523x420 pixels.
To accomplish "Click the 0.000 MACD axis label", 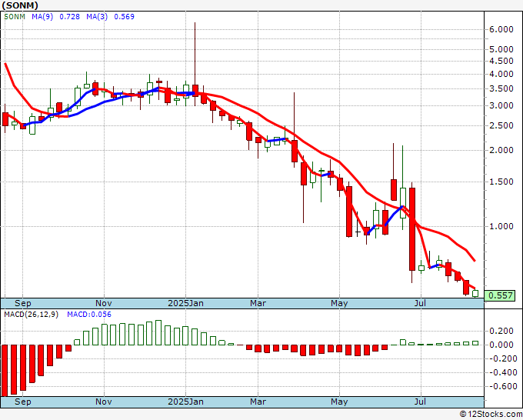I will 501,345.
